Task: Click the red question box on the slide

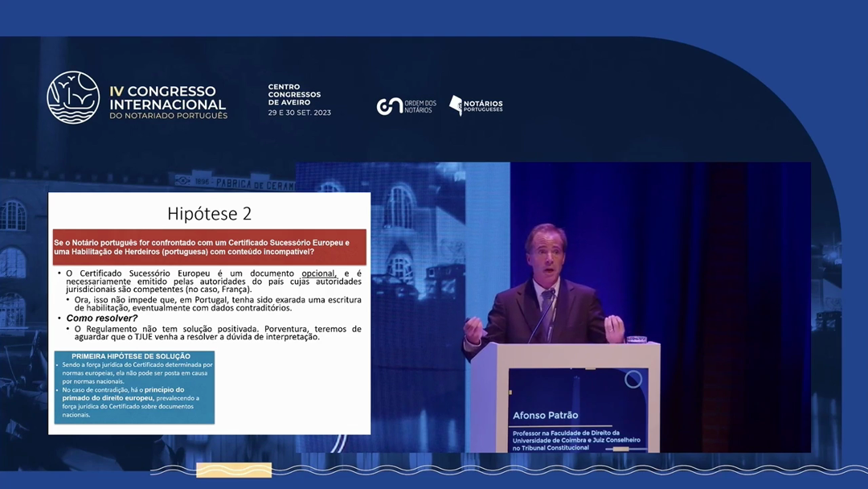Action: click(209, 247)
